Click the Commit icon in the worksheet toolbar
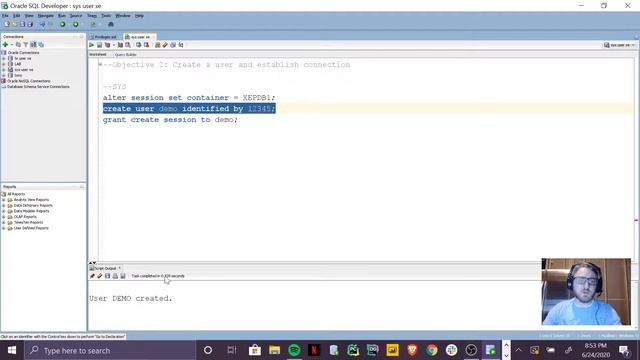Image resolution: width=640 pixels, height=360 pixels. click(138, 45)
